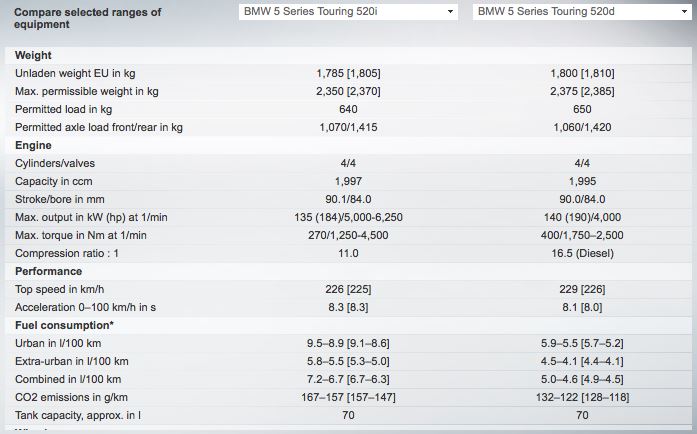Click the top speed value 229 [226]
697x434 pixels.
click(582, 289)
